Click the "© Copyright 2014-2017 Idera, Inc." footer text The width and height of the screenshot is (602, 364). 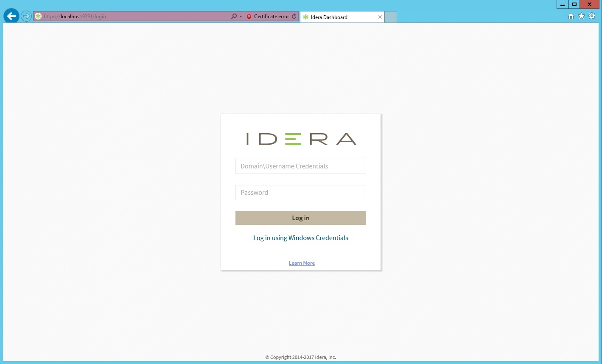pos(300,357)
